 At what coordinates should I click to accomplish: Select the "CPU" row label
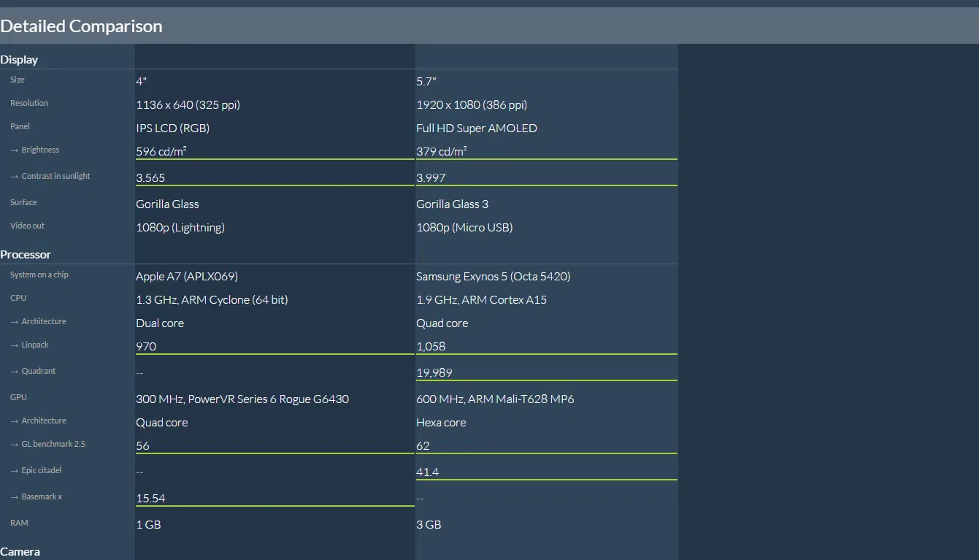click(x=18, y=298)
